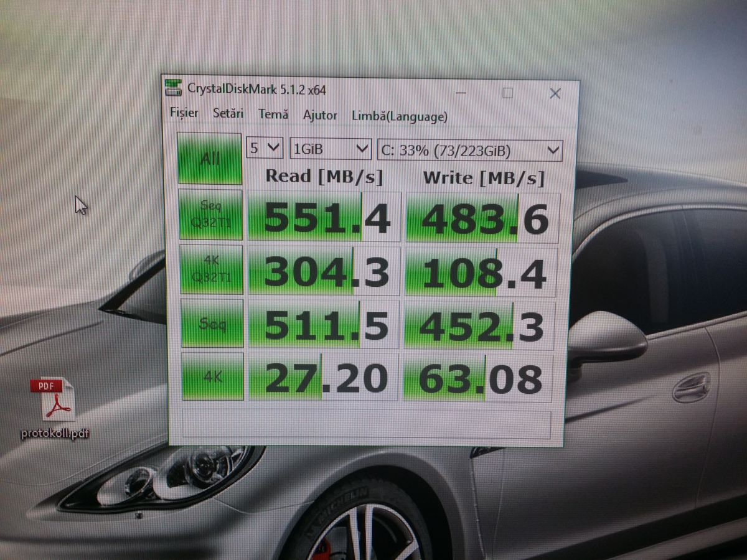
Task: Click the Write [MB/s] column header
Action: point(484,177)
